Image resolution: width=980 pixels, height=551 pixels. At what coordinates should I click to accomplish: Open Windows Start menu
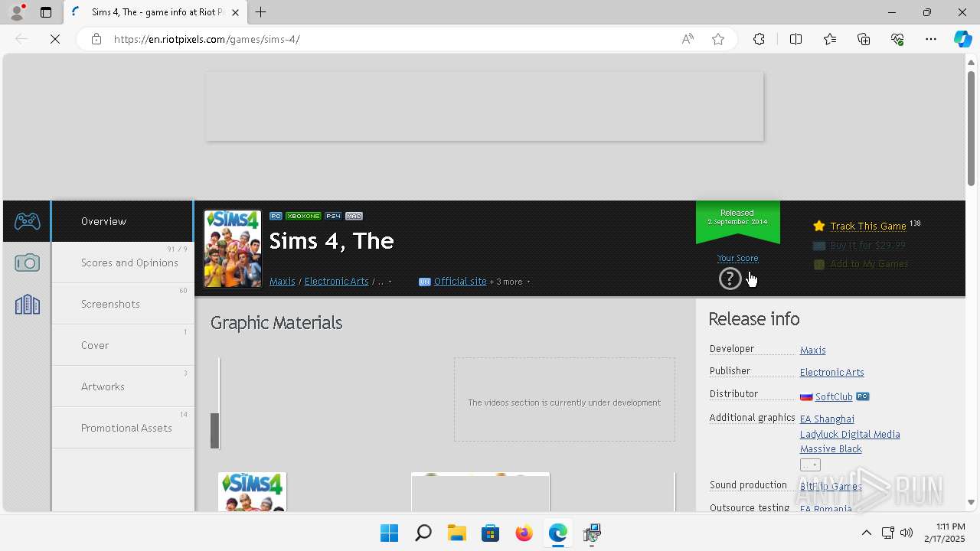pos(389,533)
